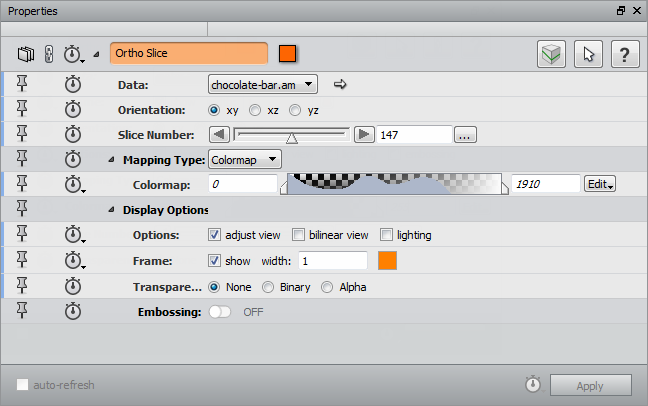
Task: Open the chocolate-bar.am data dropdown
Action: pos(263,85)
